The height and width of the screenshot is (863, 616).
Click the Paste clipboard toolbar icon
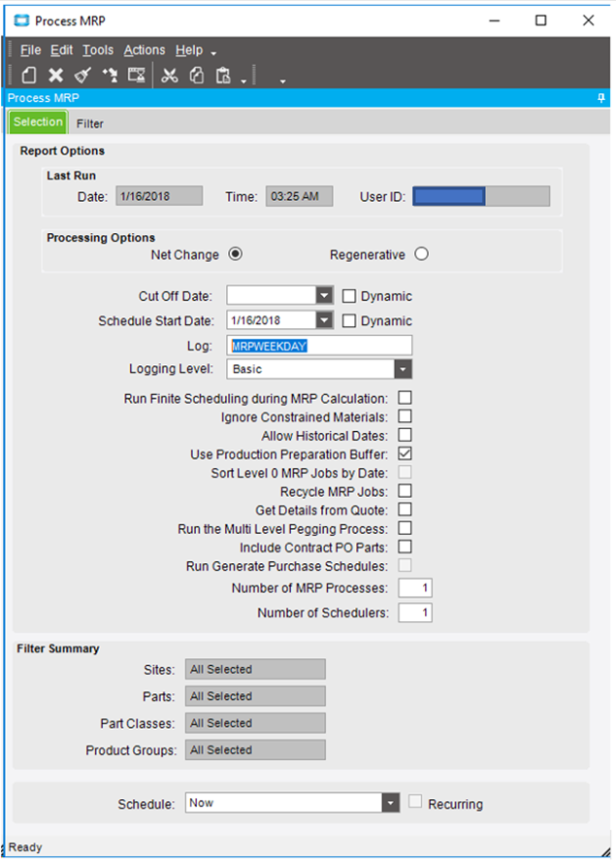click(x=223, y=75)
